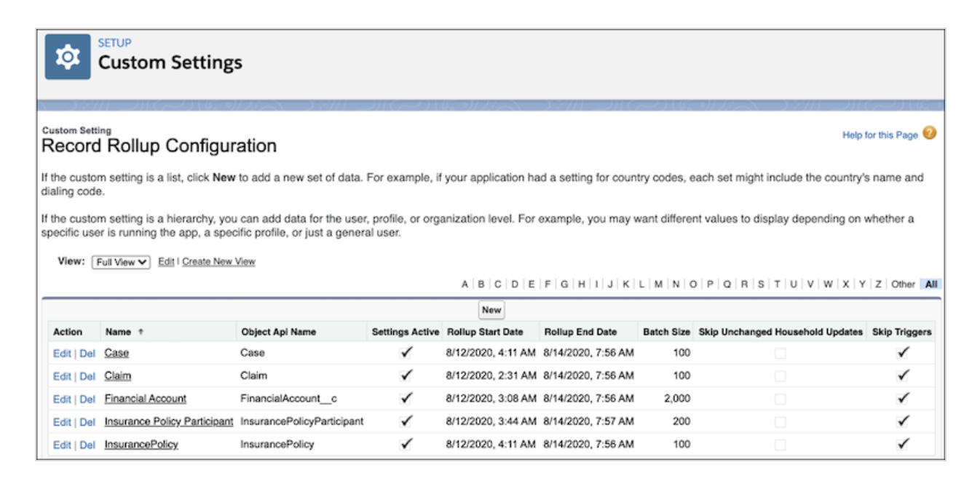The height and width of the screenshot is (489, 980).
Task: Toggle Skip Unchanged Household Updates for Case
Action: (780, 353)
